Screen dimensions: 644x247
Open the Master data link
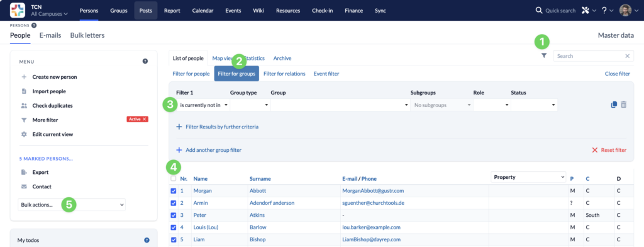click(616, 35)
